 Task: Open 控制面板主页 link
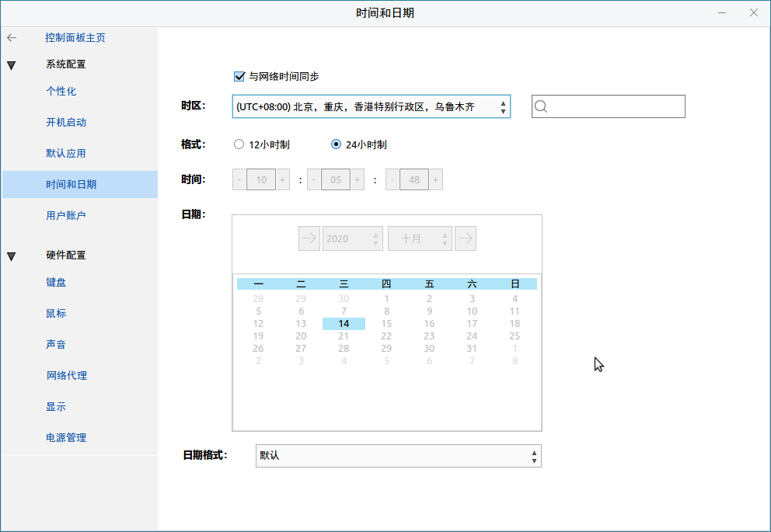(x=75, y=38)
